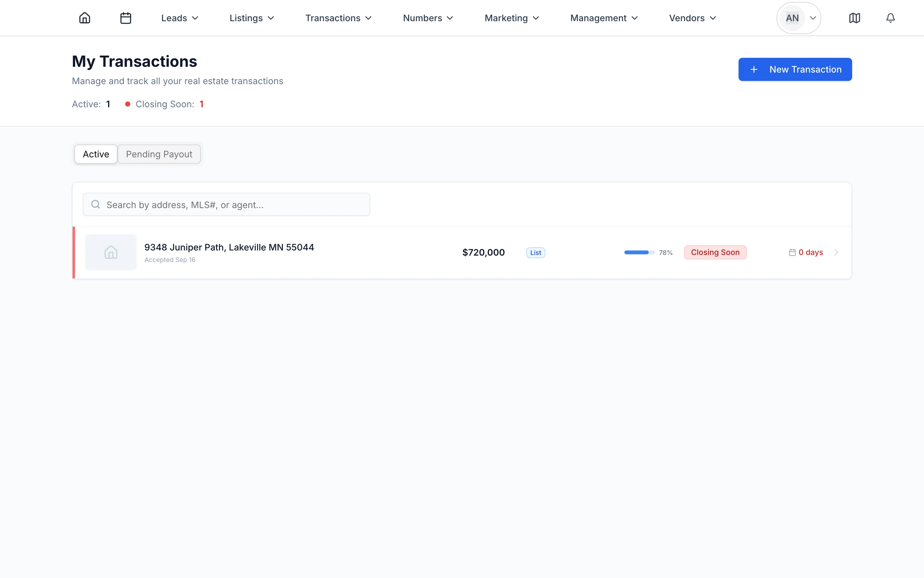Expand the Transactions menu
Image resolution: width=924 pixels, height=578 pixels.
[x=338, y=18]
